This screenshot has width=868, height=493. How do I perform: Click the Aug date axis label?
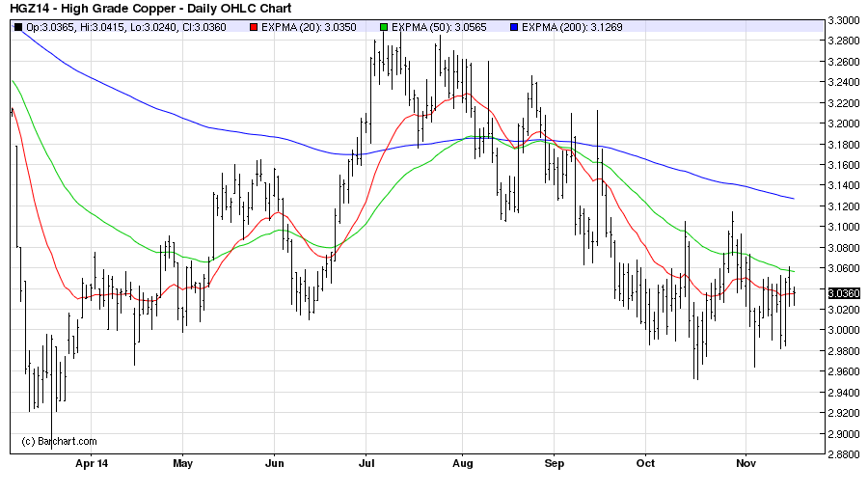click(464, 463)
